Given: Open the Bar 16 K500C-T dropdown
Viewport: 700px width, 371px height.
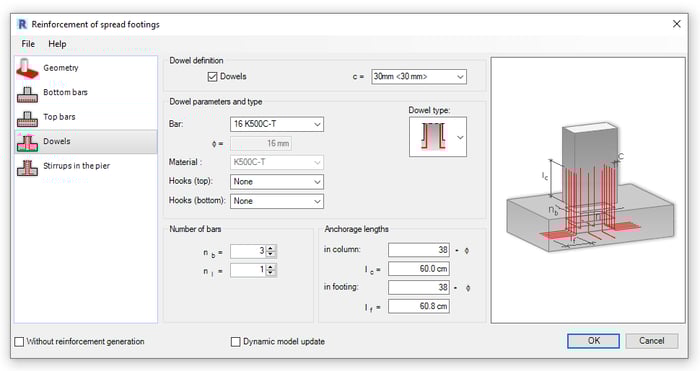Looking at the screenshot, I should pos(277,124).
